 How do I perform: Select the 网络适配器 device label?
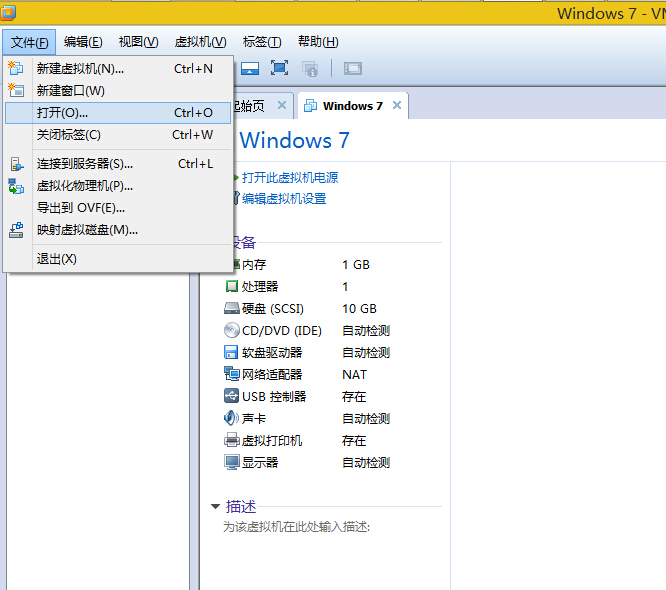[272, 375]
